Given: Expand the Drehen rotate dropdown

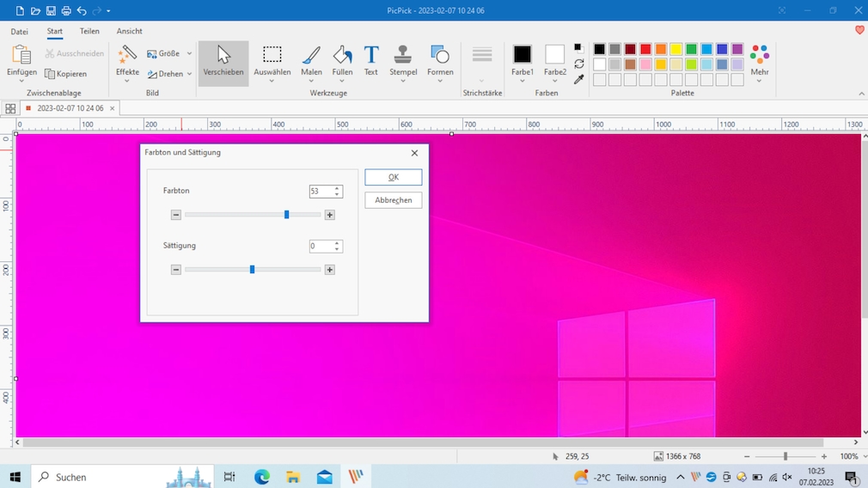Looking at the screenshot, I should 169,74.
